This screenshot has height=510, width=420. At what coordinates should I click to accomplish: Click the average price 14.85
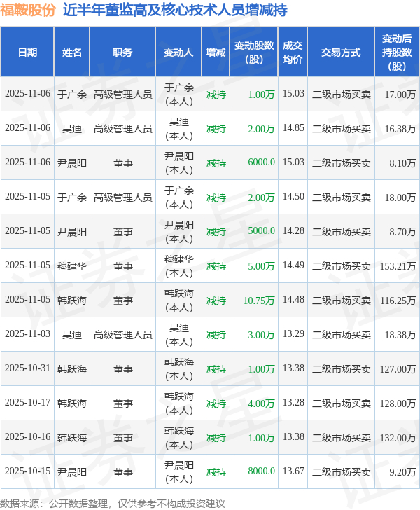pyautogui.click(x=293, y=127)
